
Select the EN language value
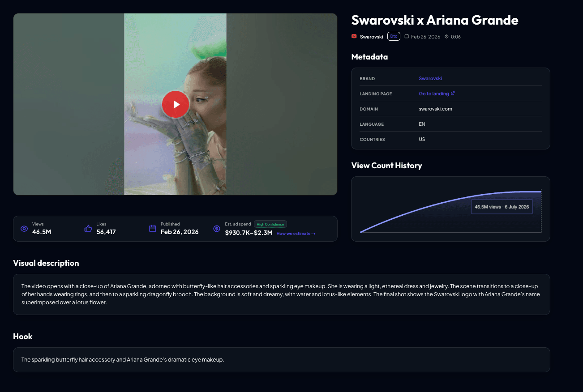tap(422, 124)
